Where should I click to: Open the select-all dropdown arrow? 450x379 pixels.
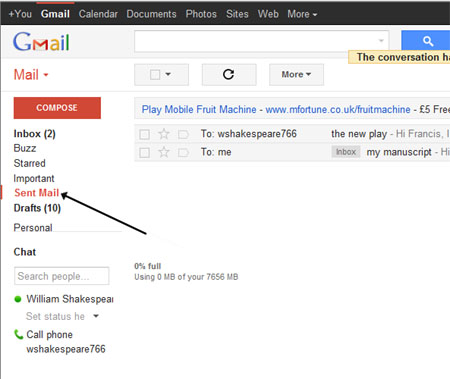click(x=168, y=74)
